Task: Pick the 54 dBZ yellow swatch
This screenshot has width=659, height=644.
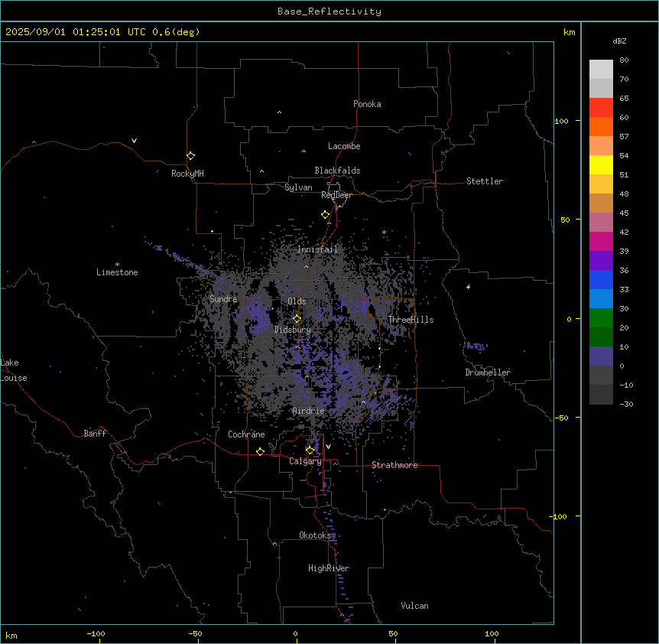Action: tap(601, 164)
